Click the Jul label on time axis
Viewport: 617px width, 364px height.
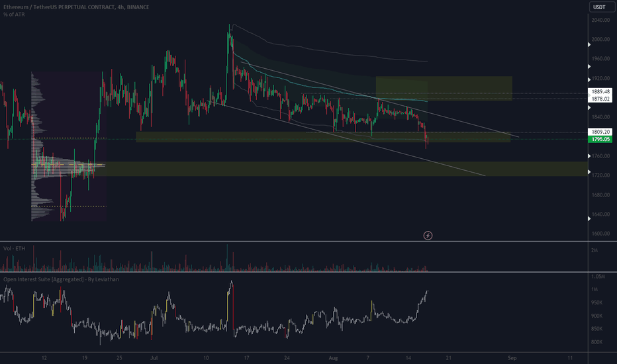154,357
